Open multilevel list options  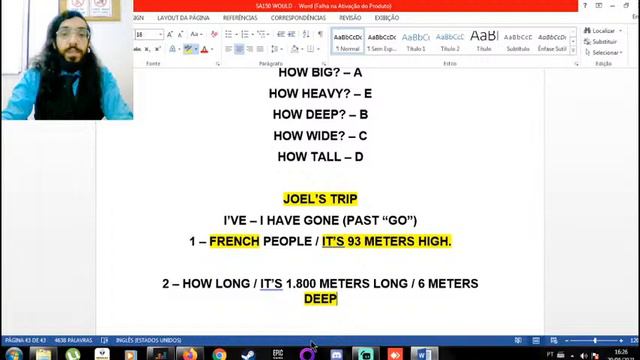tap(262, 34)
